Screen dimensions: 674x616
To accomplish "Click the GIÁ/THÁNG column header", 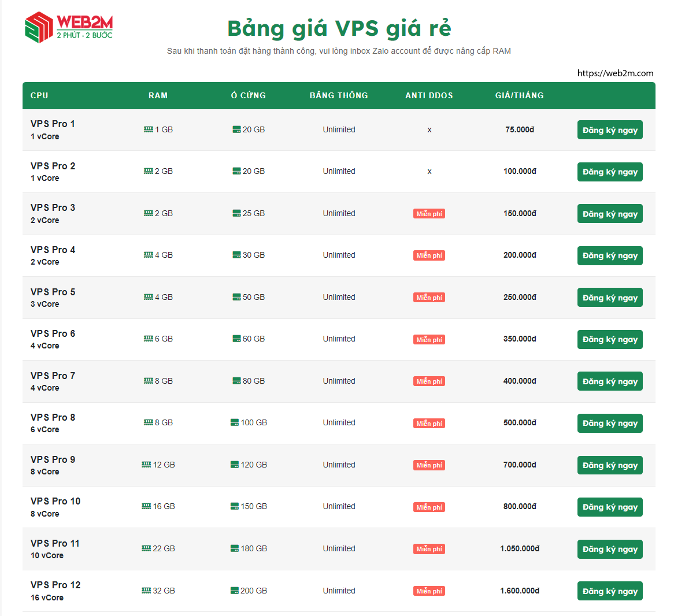I will (x=520, y=95).
